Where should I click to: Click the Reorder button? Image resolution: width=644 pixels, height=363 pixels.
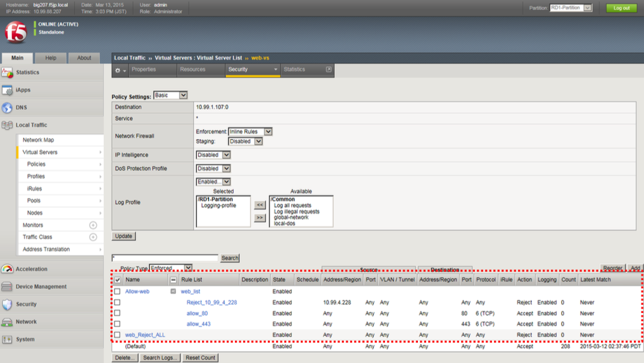[612, 268]
